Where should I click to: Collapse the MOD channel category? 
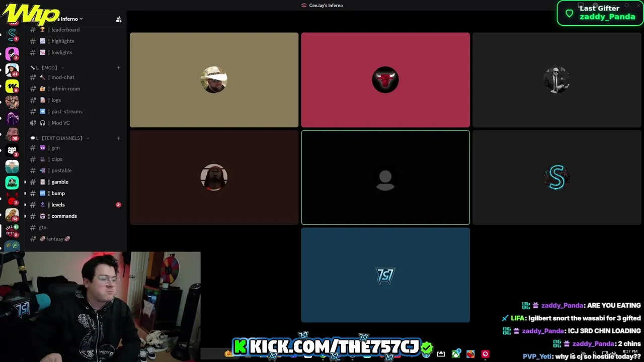[x=48, y=67]
